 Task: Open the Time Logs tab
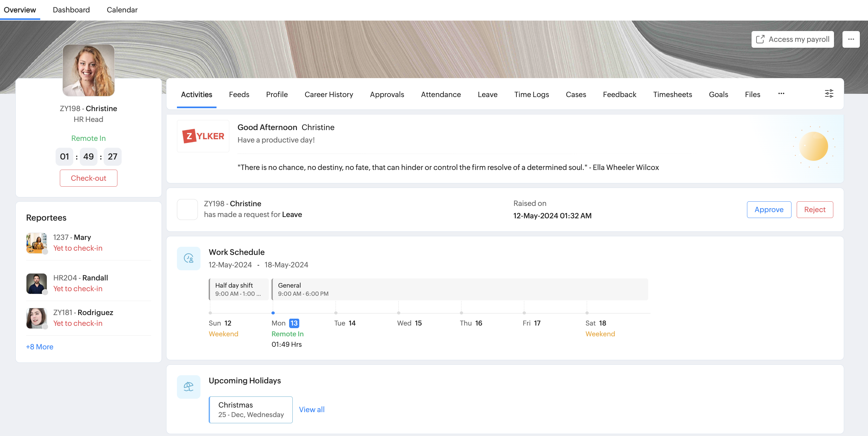pos(531,94)
